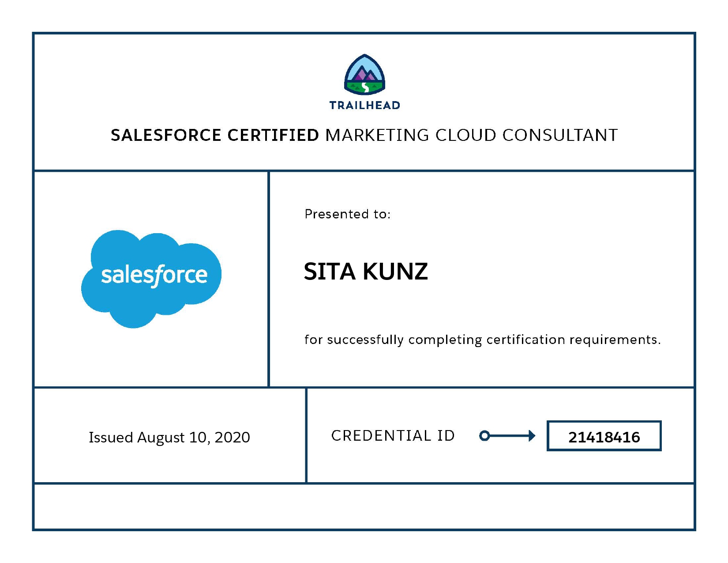The image size is (728, 563).
Task: Click the Salesforce cloud logo
Action: coord(151,279)
